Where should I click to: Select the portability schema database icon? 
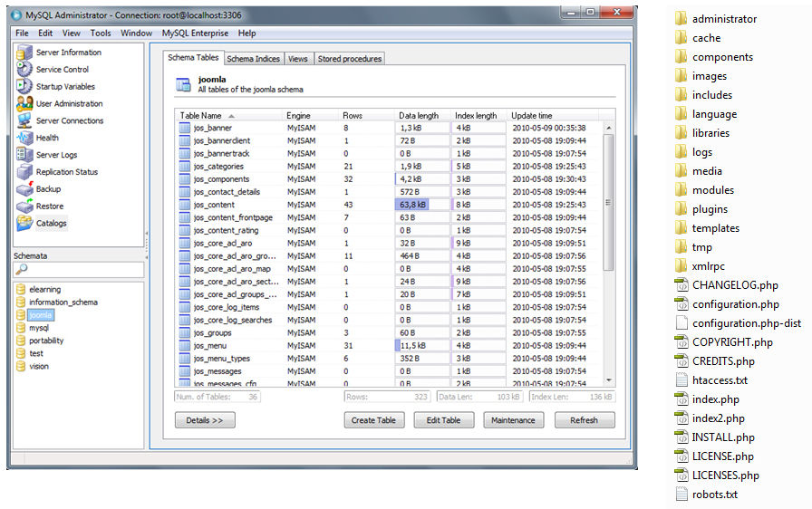click(x=21, y=341)
